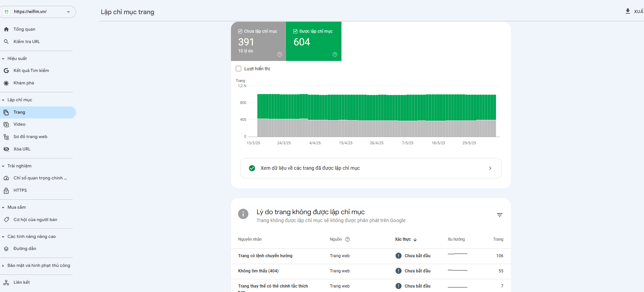
Task: Click the sort arrow beside Xác thực
Action: [x=415, y=240]
